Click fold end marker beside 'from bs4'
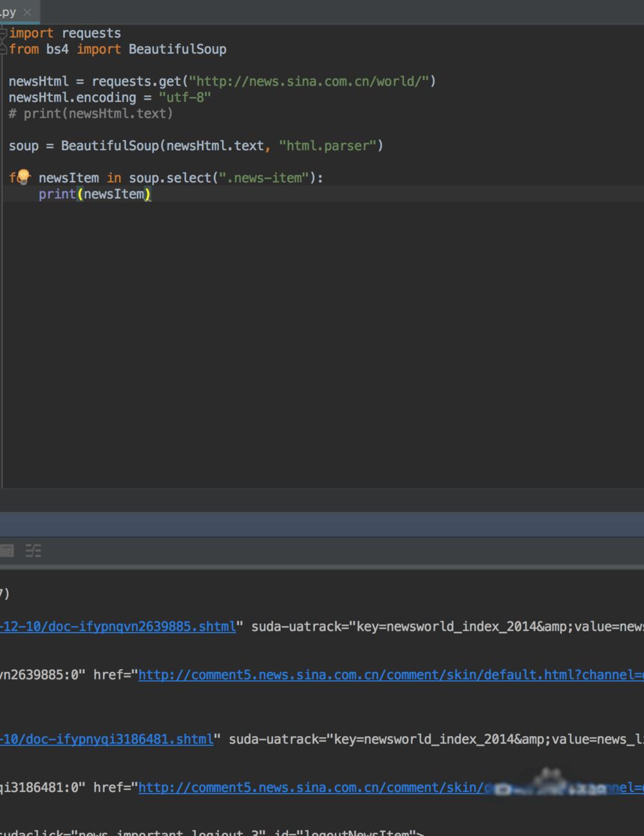 coord(4,50)
